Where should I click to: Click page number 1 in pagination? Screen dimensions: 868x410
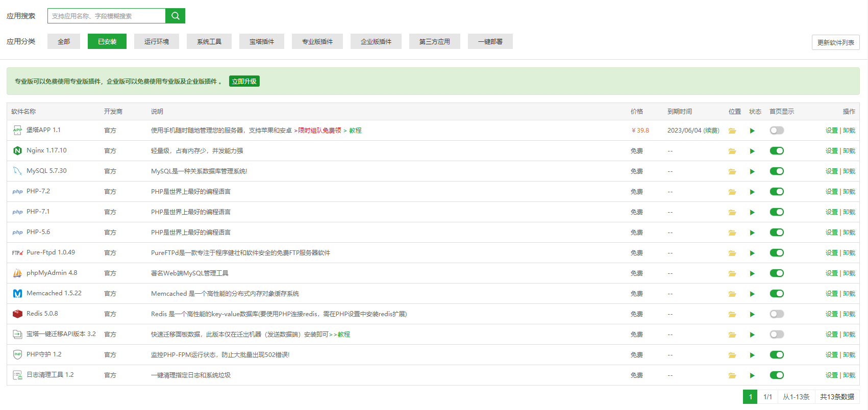750,397
